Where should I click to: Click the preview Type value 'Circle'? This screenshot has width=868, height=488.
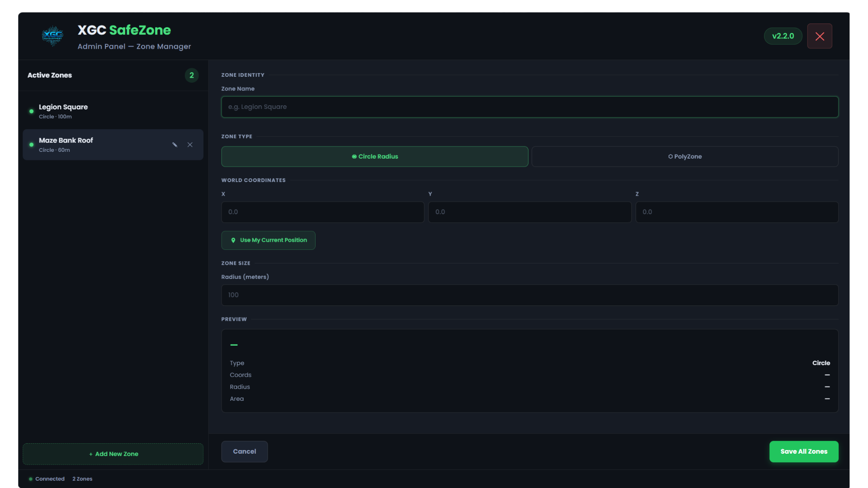pyautogui.click(x=821, y=363)
